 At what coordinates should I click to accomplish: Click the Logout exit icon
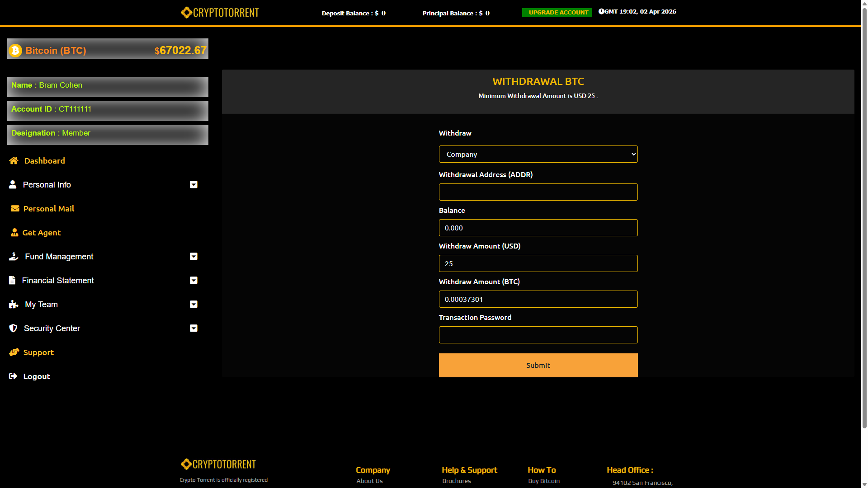13,376
